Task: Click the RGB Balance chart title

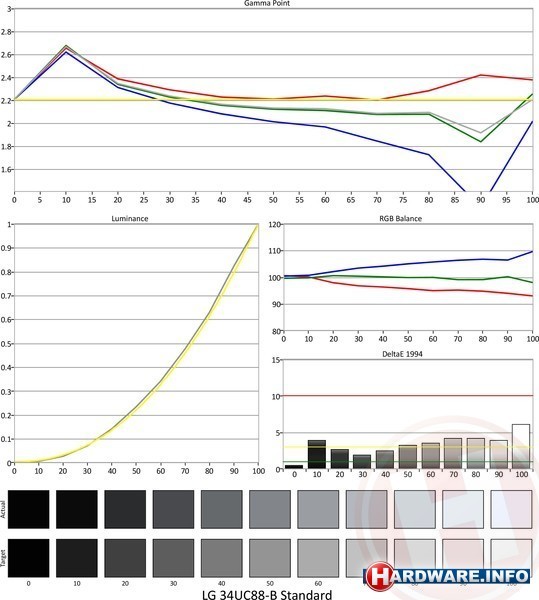Action: 401,218
